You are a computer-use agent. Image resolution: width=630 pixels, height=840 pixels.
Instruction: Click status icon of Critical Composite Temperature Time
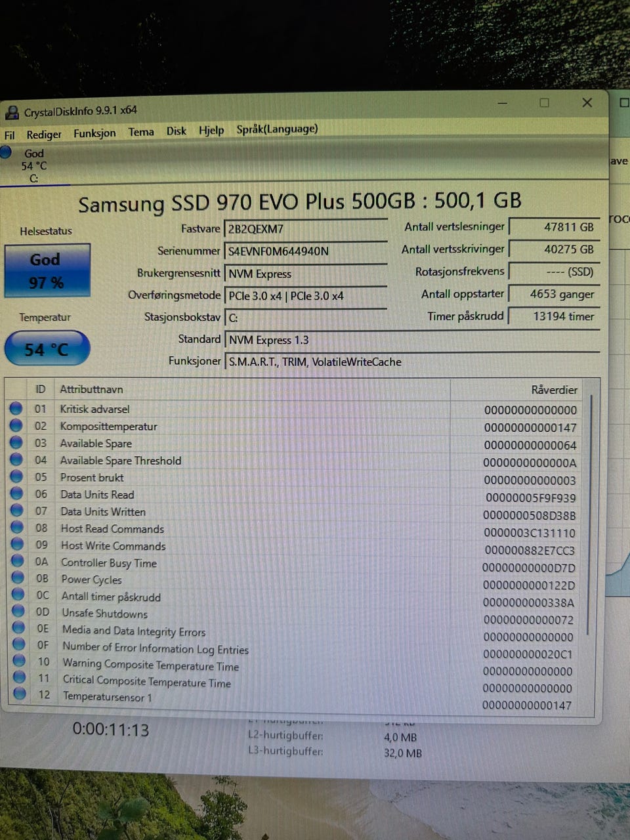coord(20,677)
